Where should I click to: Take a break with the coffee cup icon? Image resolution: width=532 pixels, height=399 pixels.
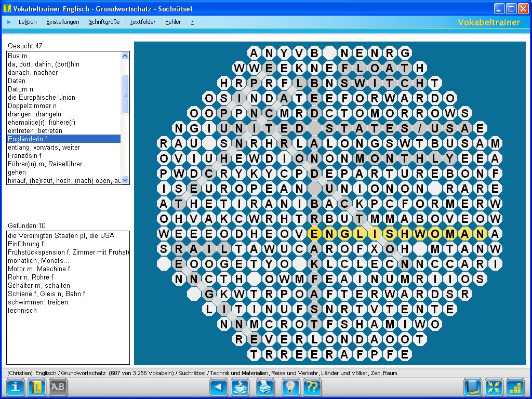(x=240, y=387)
